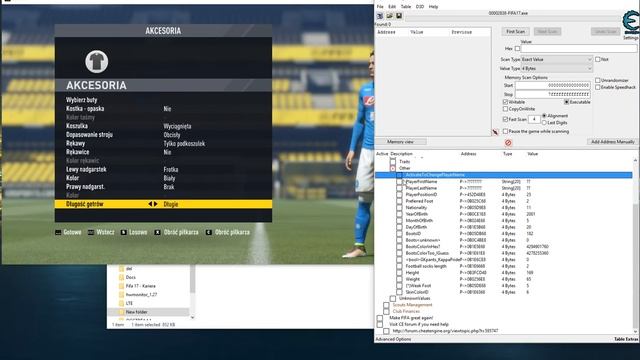Image resolution: width=640 pixels, height=360 pixels.
Task: Expand the Scouts Management group
Action: (x=386, y=305)
